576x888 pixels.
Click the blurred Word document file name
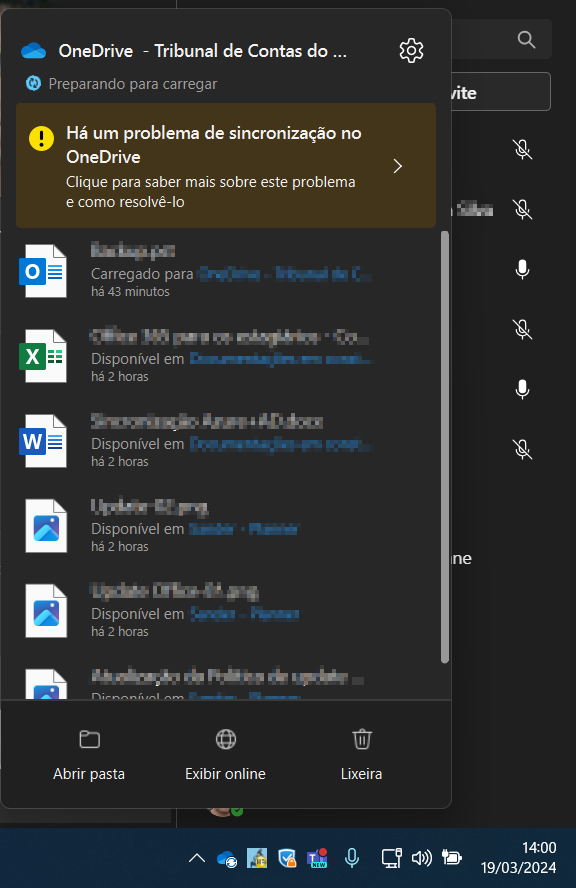pos(207,421)
